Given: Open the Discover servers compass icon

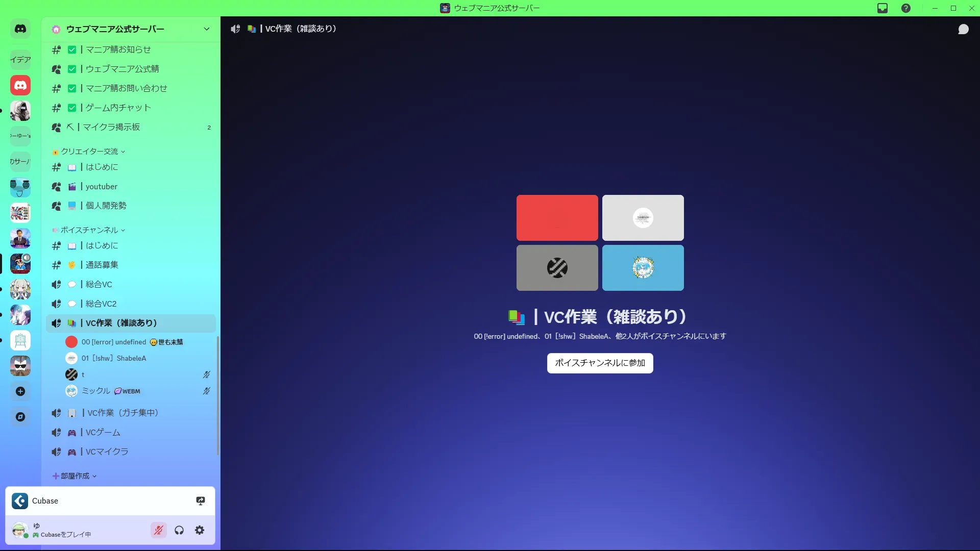Looking at the screenshot, I should click(20, 417).
